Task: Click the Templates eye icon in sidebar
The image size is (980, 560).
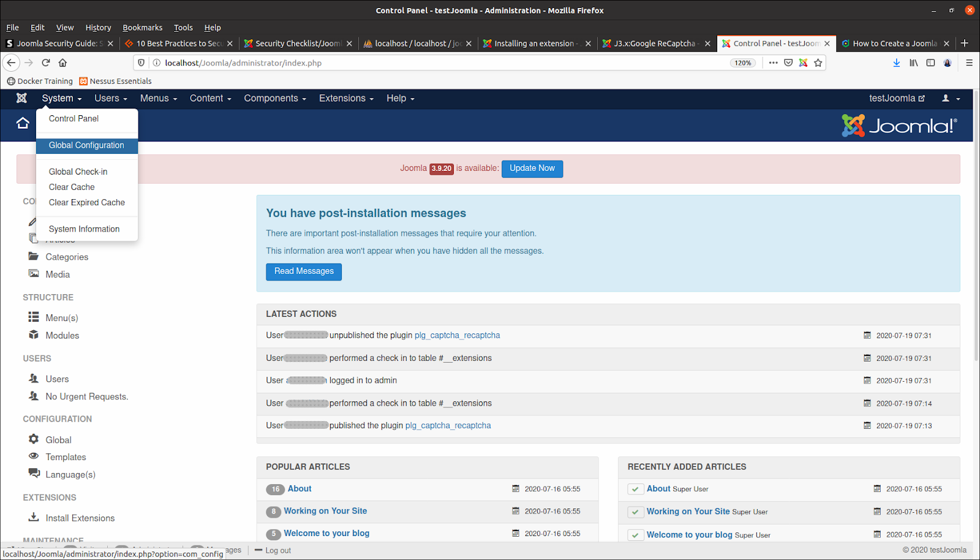Action: [34, 456]
